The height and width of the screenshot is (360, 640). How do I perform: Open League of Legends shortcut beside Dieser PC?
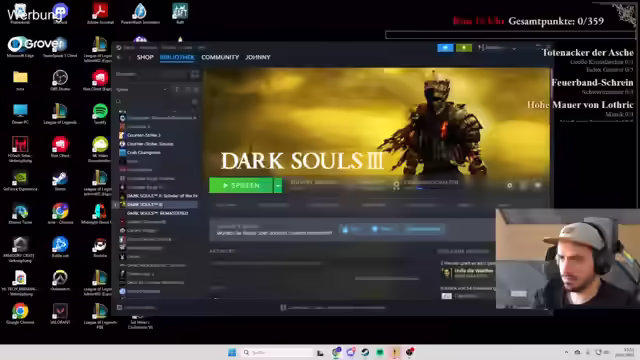(60, 113)
